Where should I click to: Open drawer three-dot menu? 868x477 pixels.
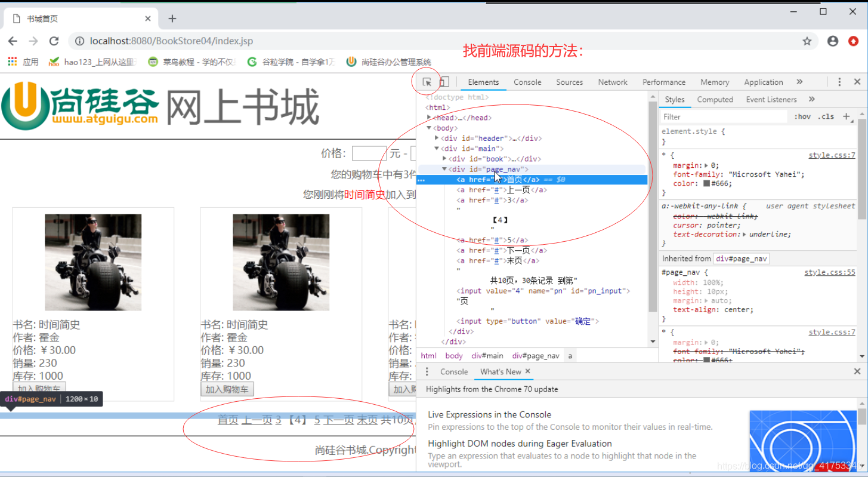coord(427,371)
